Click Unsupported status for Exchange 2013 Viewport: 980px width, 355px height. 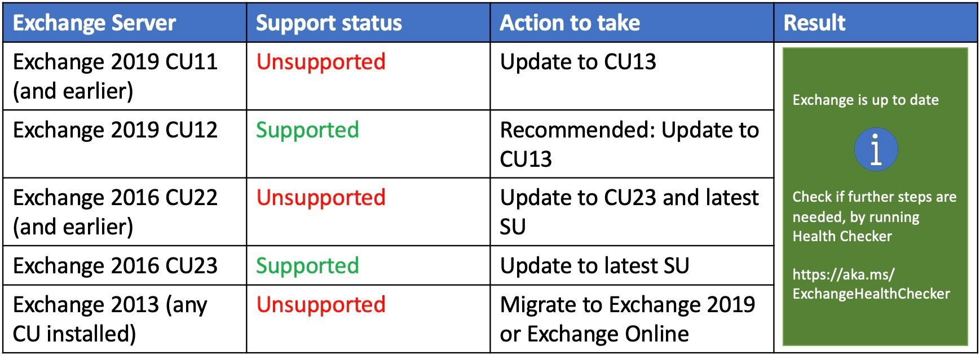[x=321, y=305]
